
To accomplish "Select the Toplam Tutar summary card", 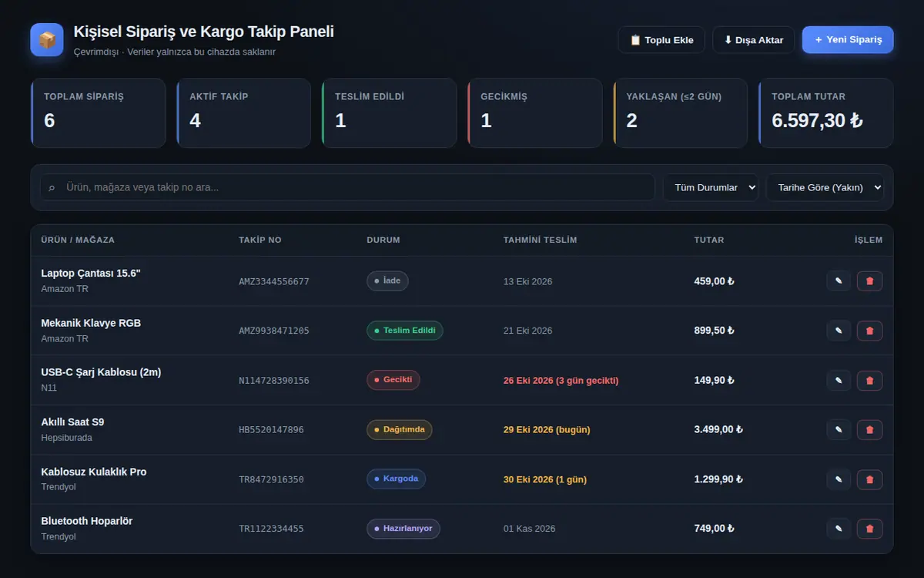I will click(x=826, y=113).
